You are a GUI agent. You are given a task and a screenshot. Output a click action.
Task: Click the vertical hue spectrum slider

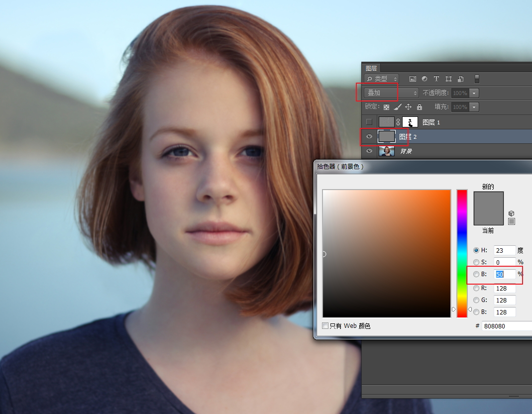pos(462,253)
